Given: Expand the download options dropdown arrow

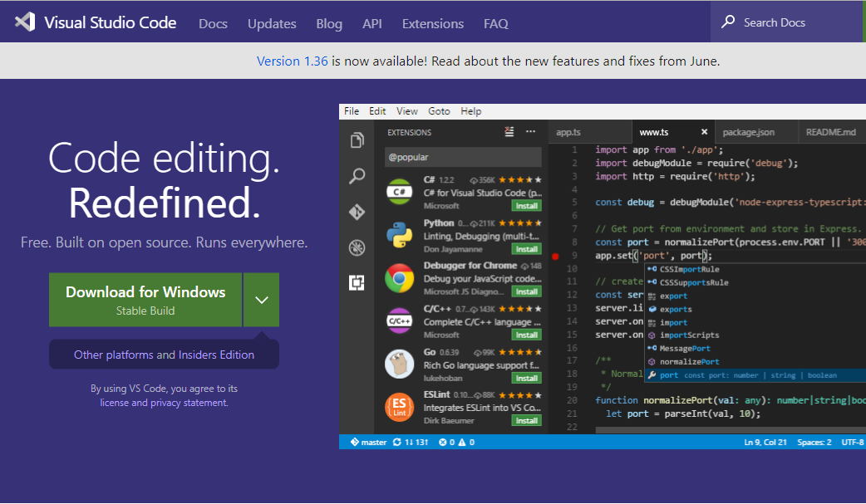Looking at the screenshot, I should (262, 300).
